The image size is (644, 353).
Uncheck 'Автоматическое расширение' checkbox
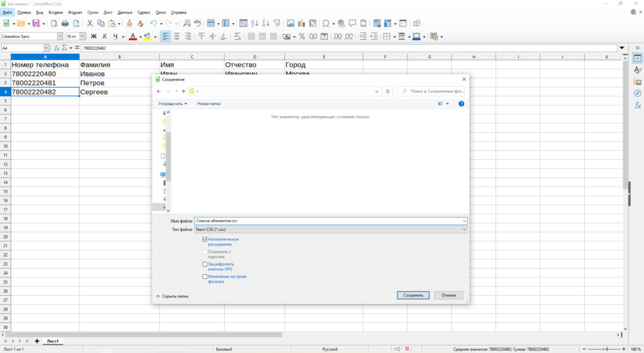pos(205,240)
